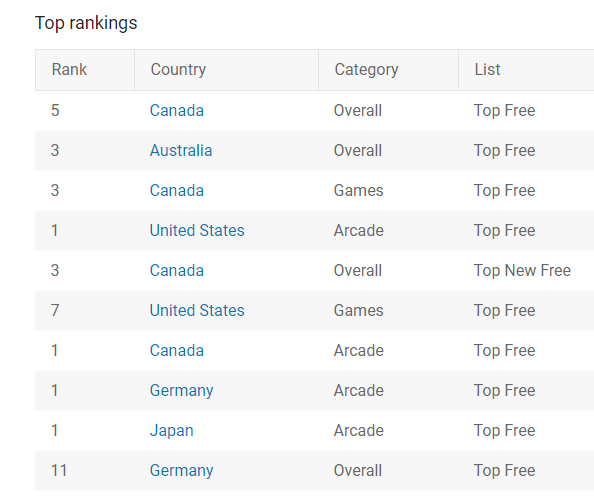Click the Category column header

pos(366,70)
